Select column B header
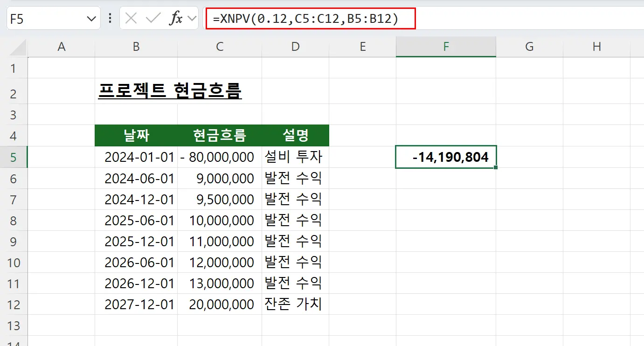Image resolution: width=644 pixels, height=346 pixels. pyautogui.click(x=135, y=46)
